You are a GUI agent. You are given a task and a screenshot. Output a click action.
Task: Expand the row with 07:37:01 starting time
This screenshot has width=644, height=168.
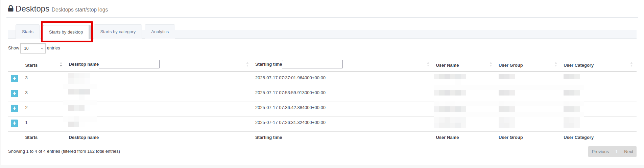coord(14,79)
